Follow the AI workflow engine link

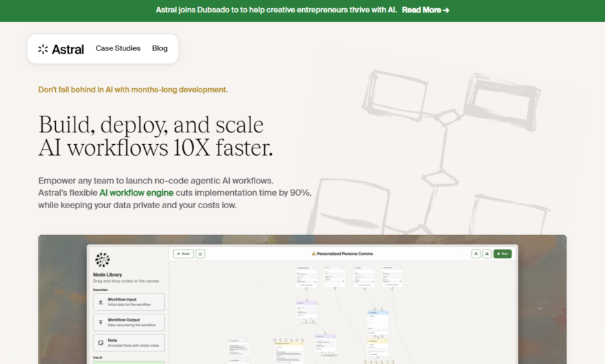tap(137, 192)
